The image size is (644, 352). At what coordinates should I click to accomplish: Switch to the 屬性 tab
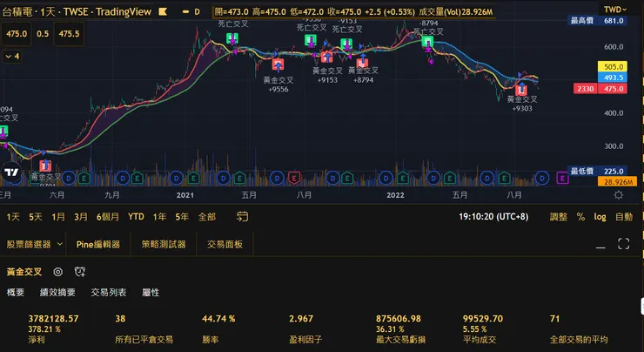tap(151, 293)
